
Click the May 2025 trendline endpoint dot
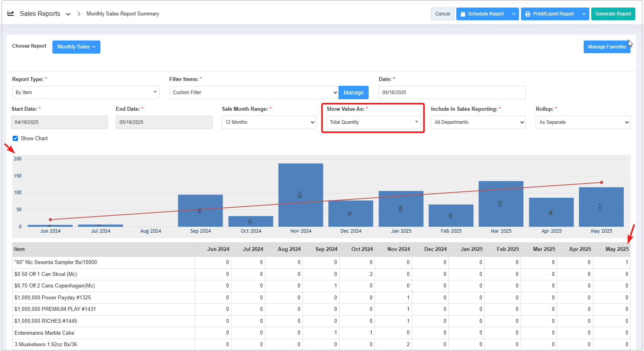(602, 183)
